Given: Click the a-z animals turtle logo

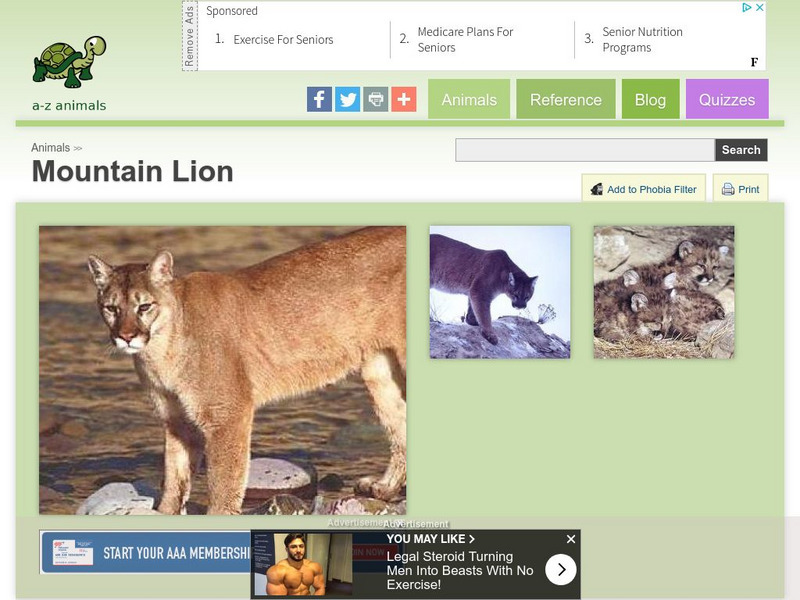Looking at the screenshot, I should pyautogui.click(x=69, y=73).
